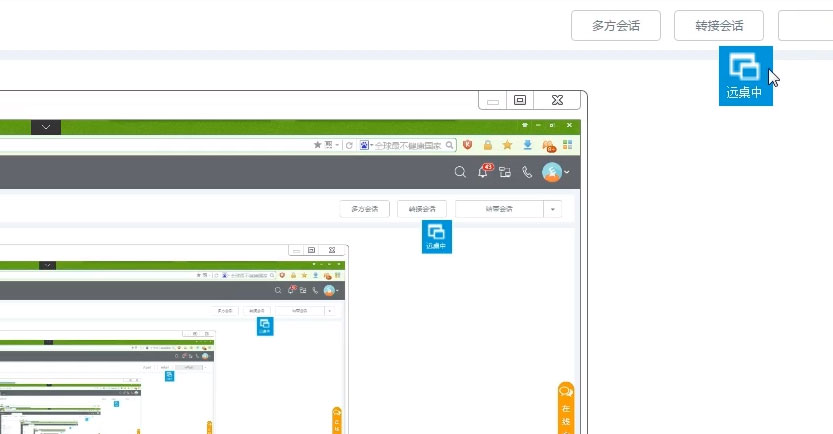833x434 pixels.
Task: Maximize the second nested remote viewer window
Action: [311, 250]
